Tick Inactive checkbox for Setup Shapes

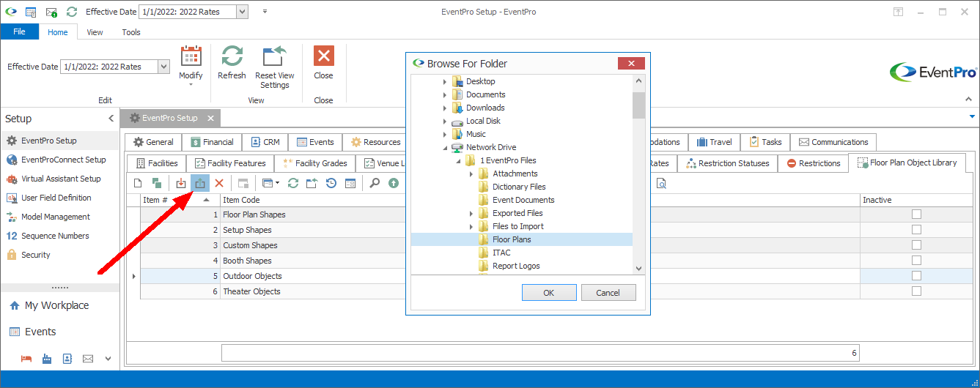point(916,230)
